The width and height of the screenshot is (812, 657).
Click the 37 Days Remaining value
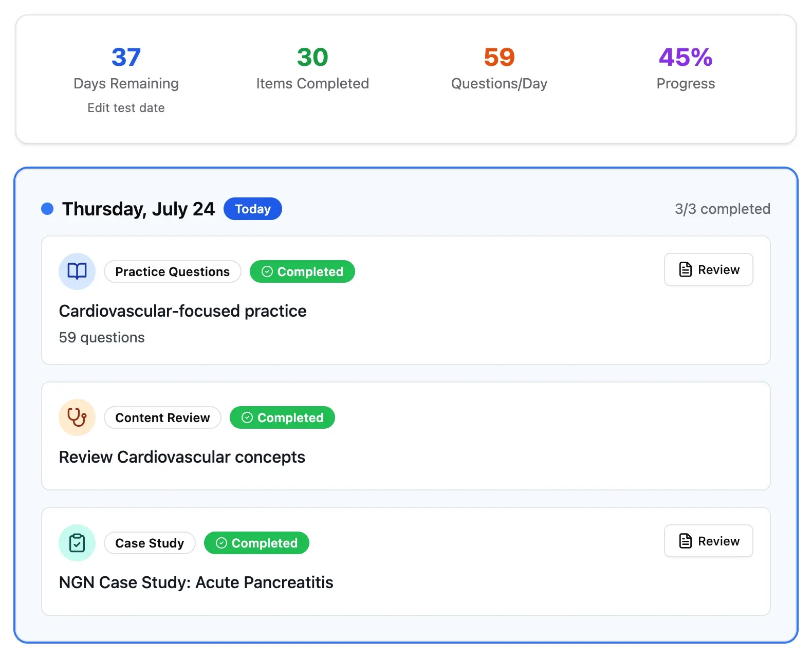point(126,57)
